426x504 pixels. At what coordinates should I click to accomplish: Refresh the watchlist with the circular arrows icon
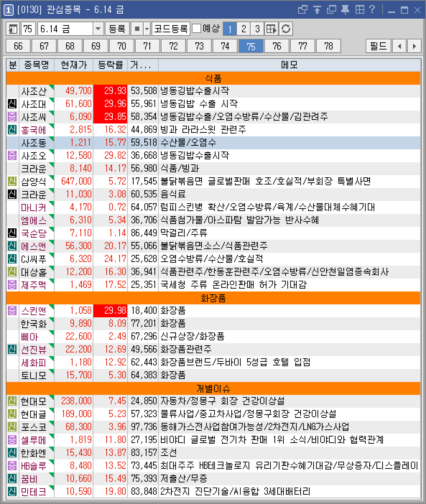[x=286, y=29]
